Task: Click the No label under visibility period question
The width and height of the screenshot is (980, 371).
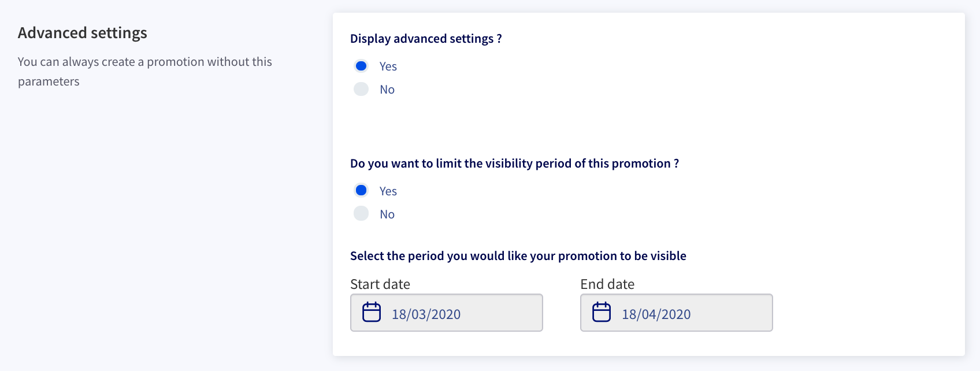Action: pos(387,214)
